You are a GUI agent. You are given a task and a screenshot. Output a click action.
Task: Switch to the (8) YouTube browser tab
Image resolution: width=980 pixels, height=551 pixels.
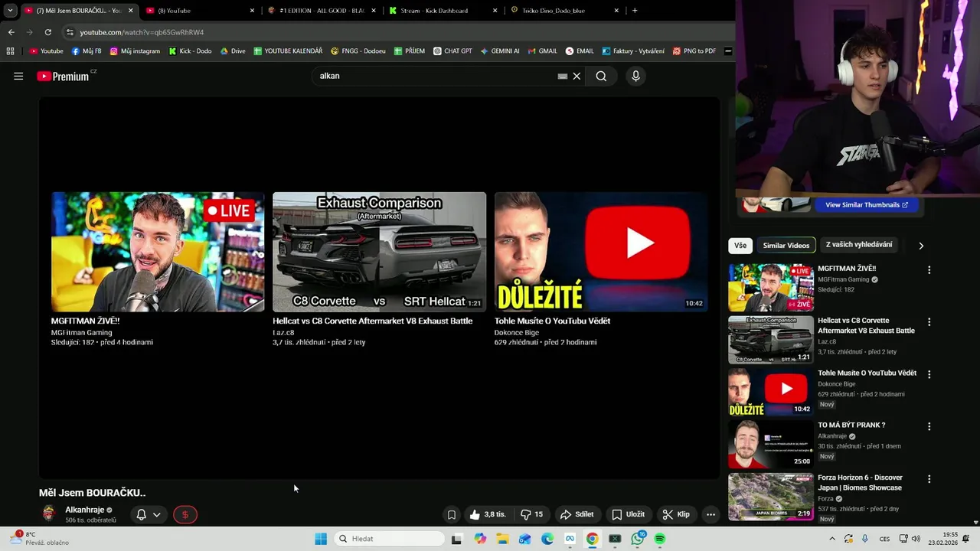199,11
